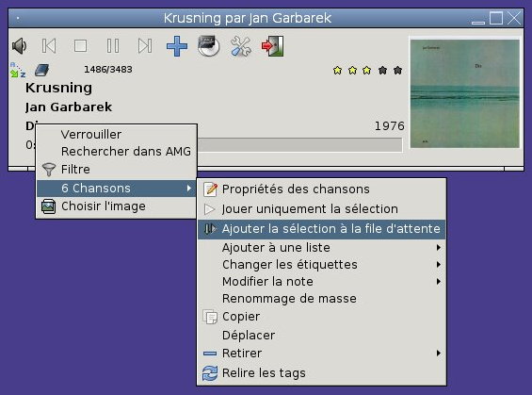The height and width of the screenshot is (395, 532).
Task: Expand the Ajouter à une liste submenu
Action: tap(321, 248)
